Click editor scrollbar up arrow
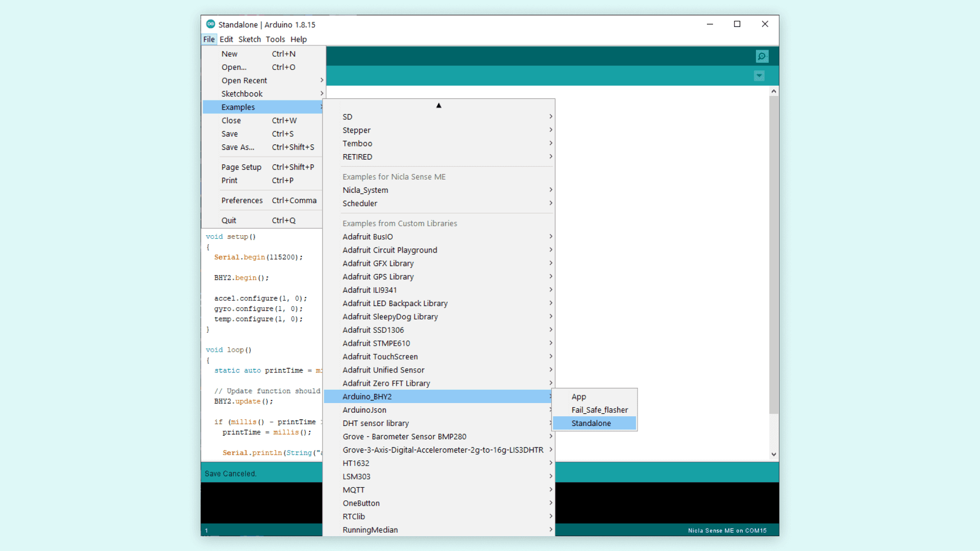980x551 pixels. (x=774, y=91)
